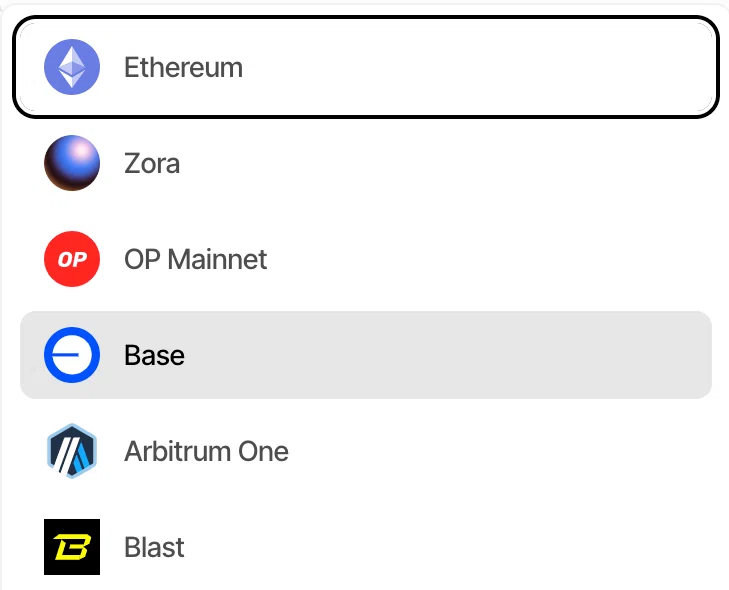Click the Zora gradient sphere icon
Image resolution: width=729 pixels, height=590 pixels.
click(72, 163)
